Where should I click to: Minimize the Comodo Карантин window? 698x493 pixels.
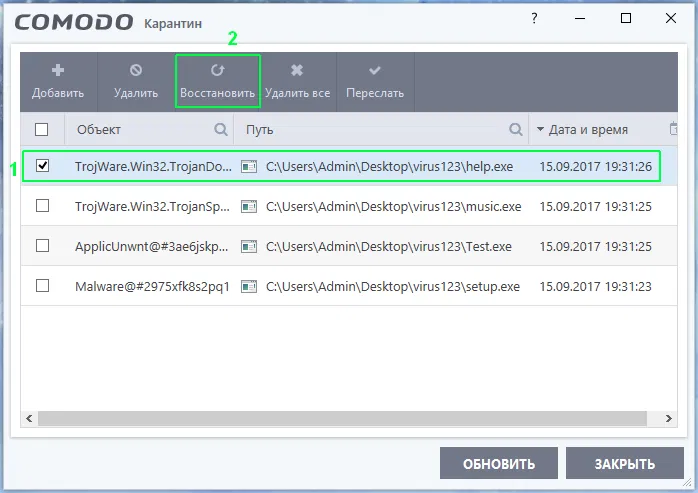(580, 18)
